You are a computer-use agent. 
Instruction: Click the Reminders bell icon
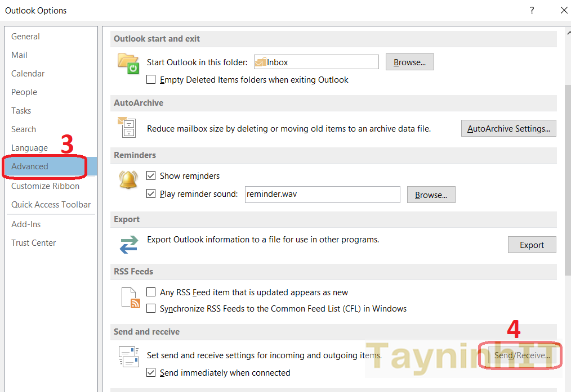tap(128, 180)
